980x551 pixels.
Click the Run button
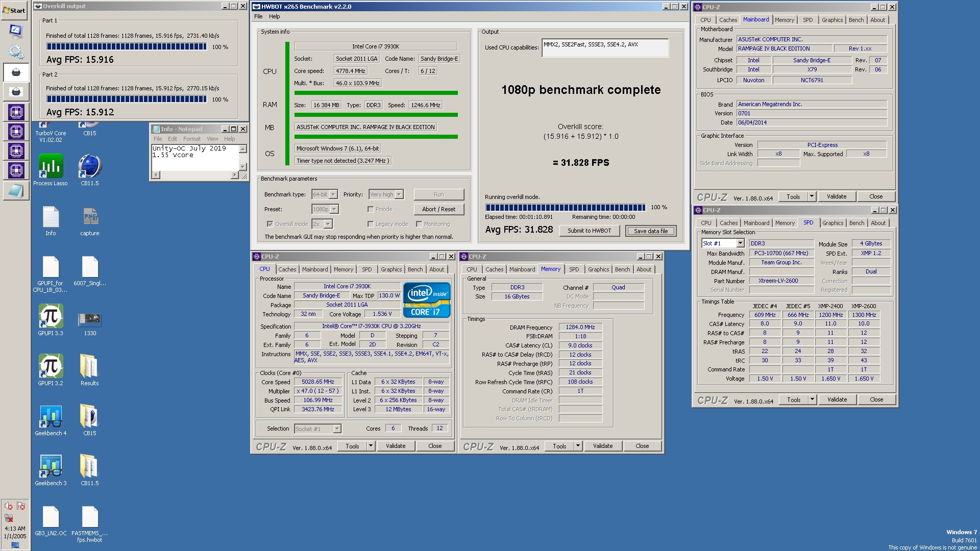438,194
